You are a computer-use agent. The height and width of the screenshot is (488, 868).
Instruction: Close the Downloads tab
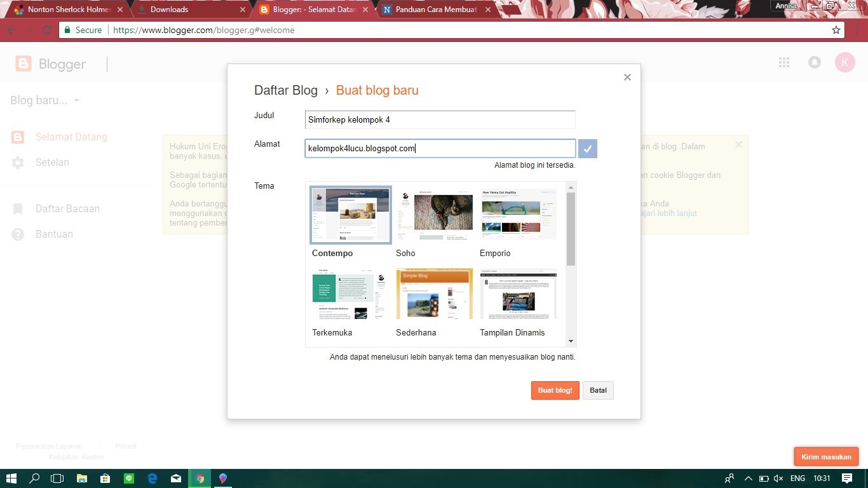[x=242, y=10]
